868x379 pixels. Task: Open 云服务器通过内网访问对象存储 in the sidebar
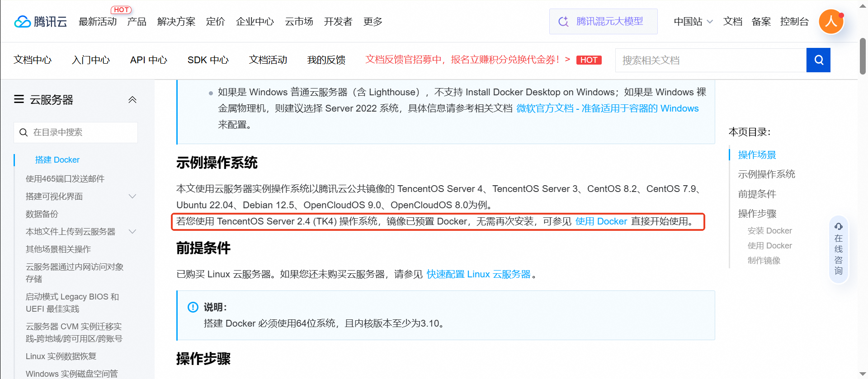coord(75,273)
